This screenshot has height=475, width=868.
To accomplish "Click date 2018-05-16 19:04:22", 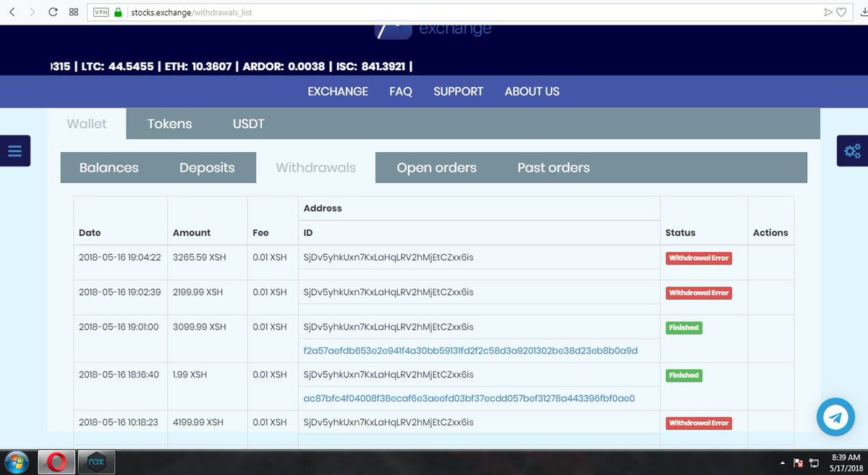I will 119,258.
